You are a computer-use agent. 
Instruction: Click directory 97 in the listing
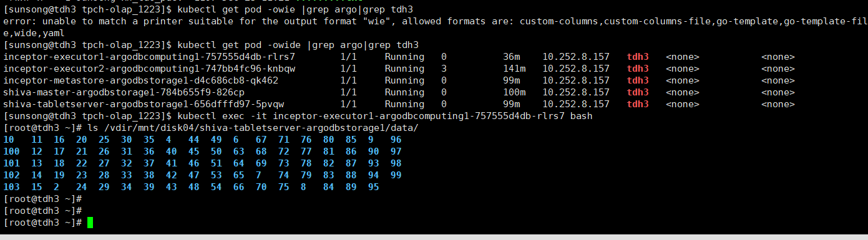(396, 151)
